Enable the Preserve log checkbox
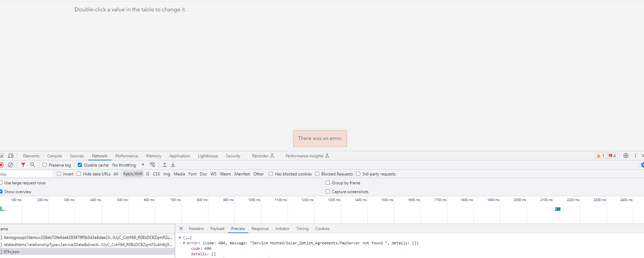Image resolution: width=644 pixels, height=258 pixels. [x=45, y=165]
